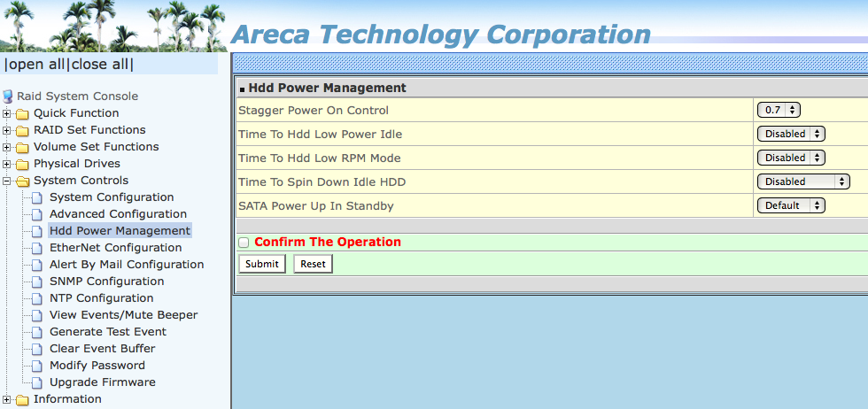Click the Physical Drives folder icon
Screen dimensions: 868x409
point(22,165)
